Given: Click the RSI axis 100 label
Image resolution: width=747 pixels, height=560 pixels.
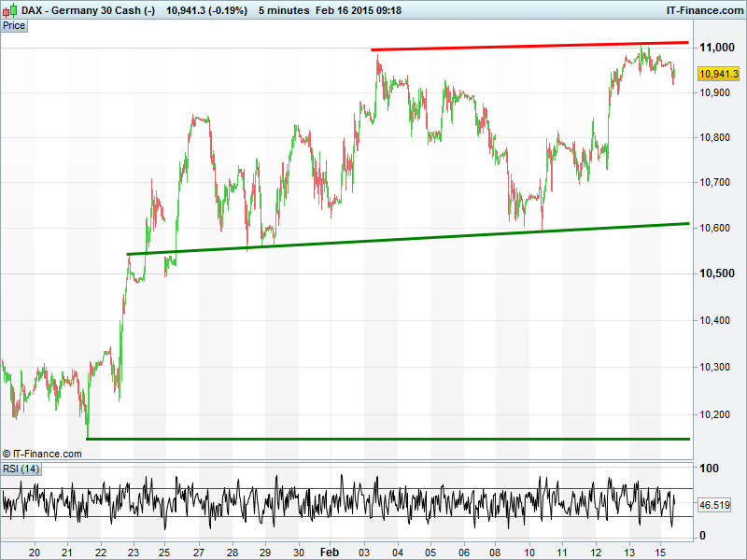Looking at the screenshot, I should click(709, 469).
